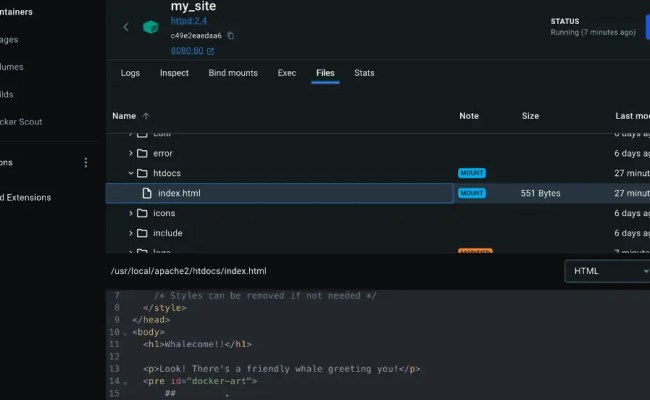
Task: Open Builds in the sidebar
Action: (7, 95)
